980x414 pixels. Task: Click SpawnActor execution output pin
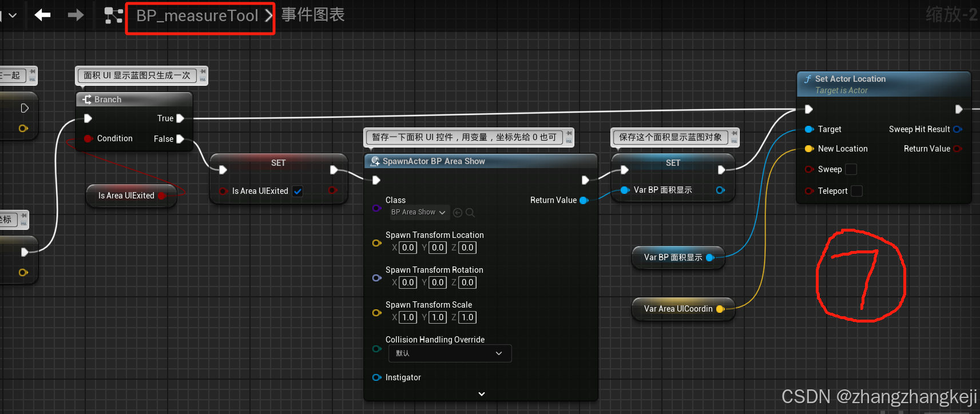585,180
